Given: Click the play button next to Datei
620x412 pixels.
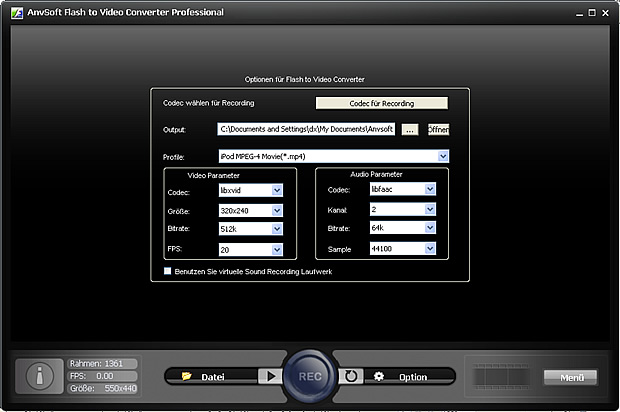Looking at the screenshot, I should pos(270,376).
